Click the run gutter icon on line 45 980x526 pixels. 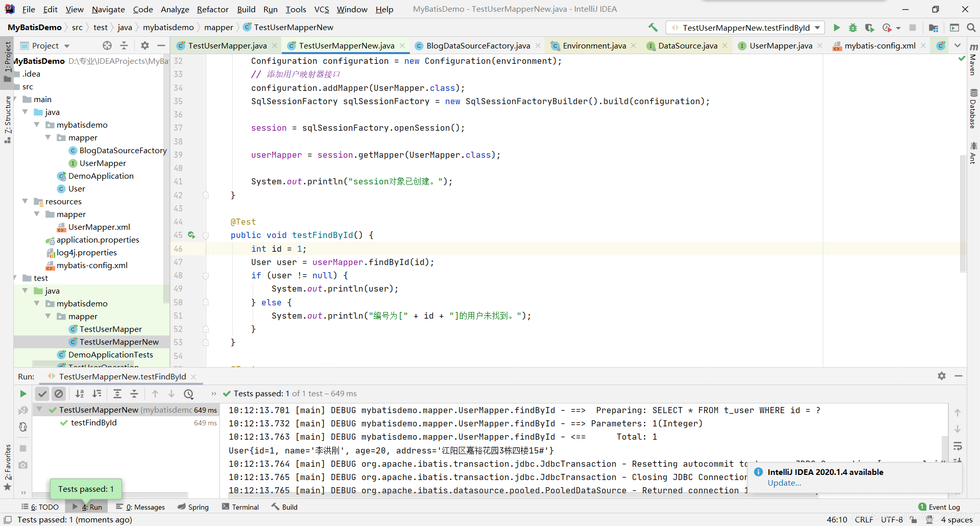[191, 235]
